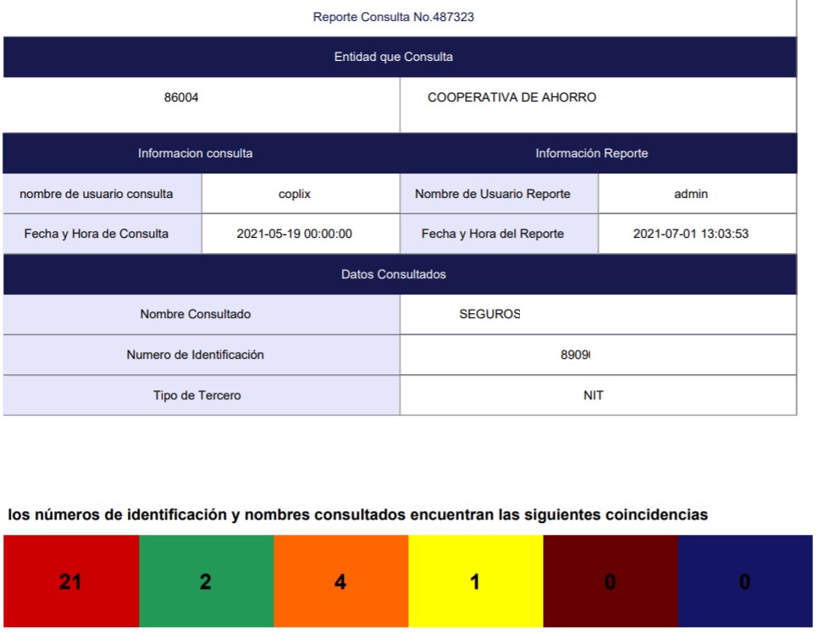Image resolution: width=824 pixels, height=644 pixels.
Task: Select the consultation date 2021-05-19 00:00:00
Action: [295, 234]
